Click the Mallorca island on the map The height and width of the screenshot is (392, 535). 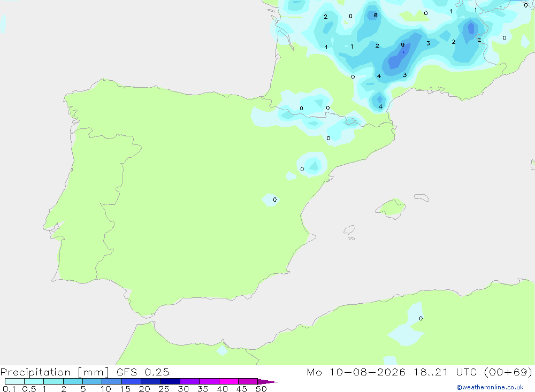pos(392,208)
